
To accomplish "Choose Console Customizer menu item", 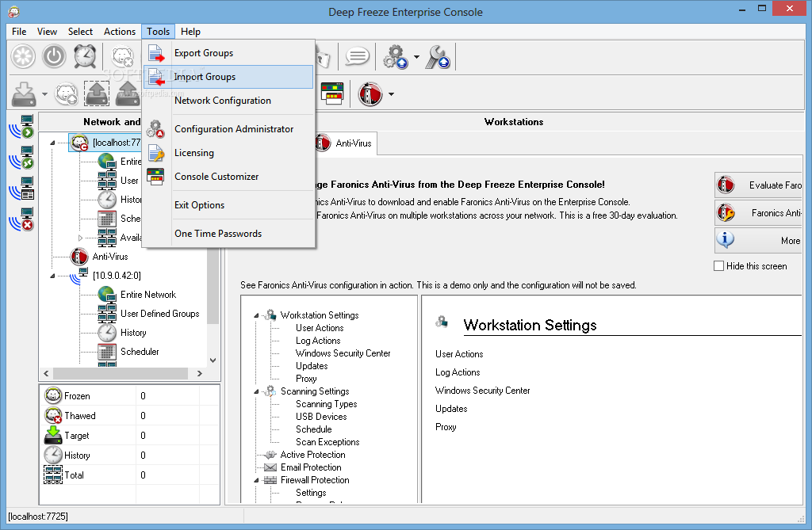I will coord(228,177).
